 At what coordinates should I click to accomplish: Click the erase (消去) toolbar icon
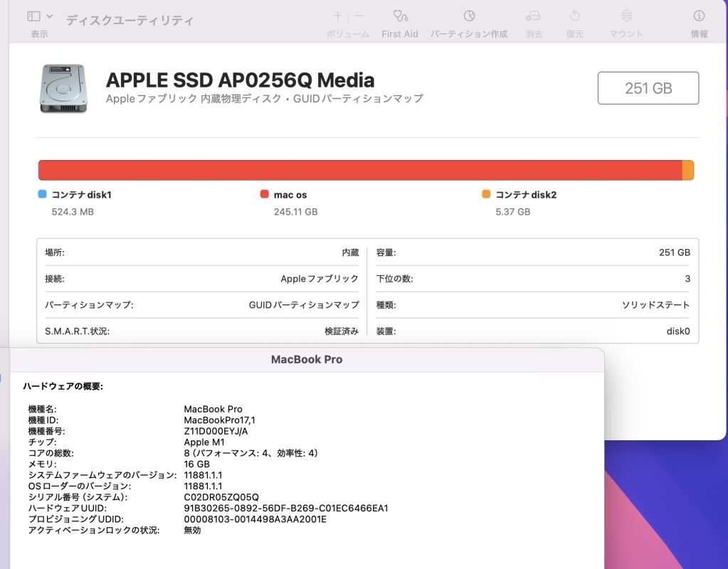[534, 16]
